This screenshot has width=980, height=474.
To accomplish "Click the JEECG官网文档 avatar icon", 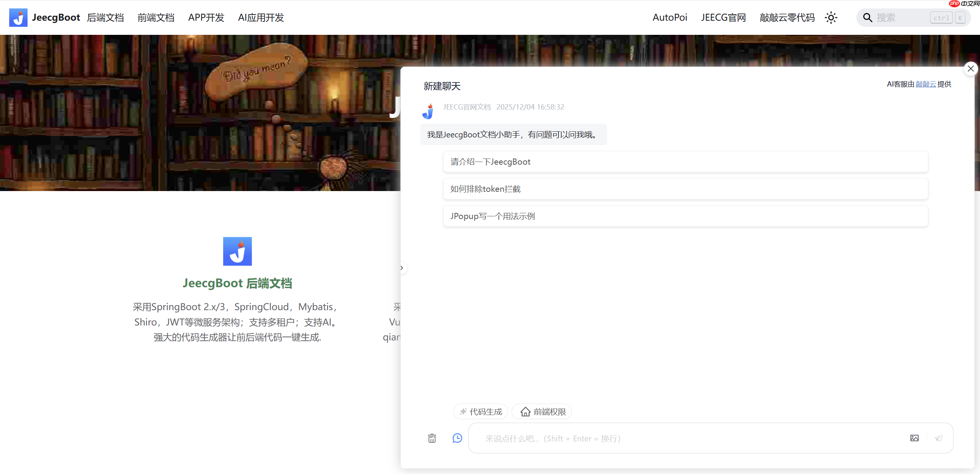I will [x=428, y=111].
